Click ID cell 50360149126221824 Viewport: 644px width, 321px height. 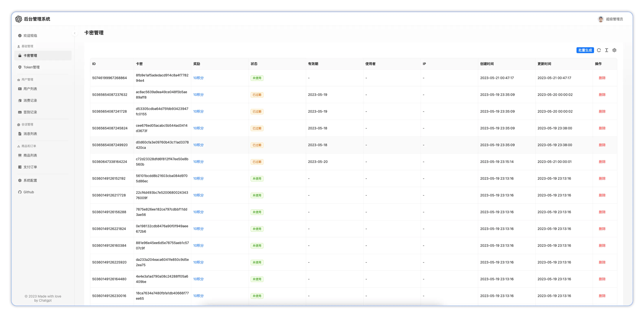point(109,229)
